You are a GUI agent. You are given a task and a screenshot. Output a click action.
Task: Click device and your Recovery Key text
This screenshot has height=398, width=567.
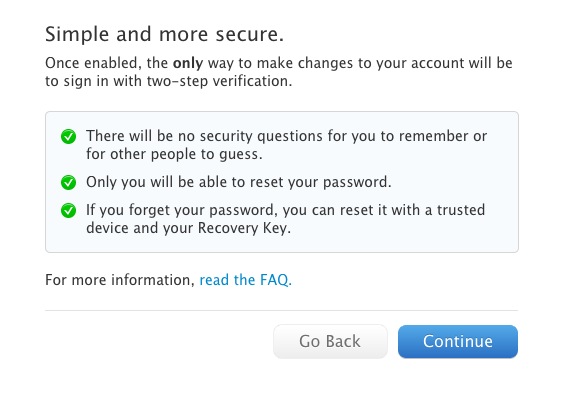tap(188, 228)
